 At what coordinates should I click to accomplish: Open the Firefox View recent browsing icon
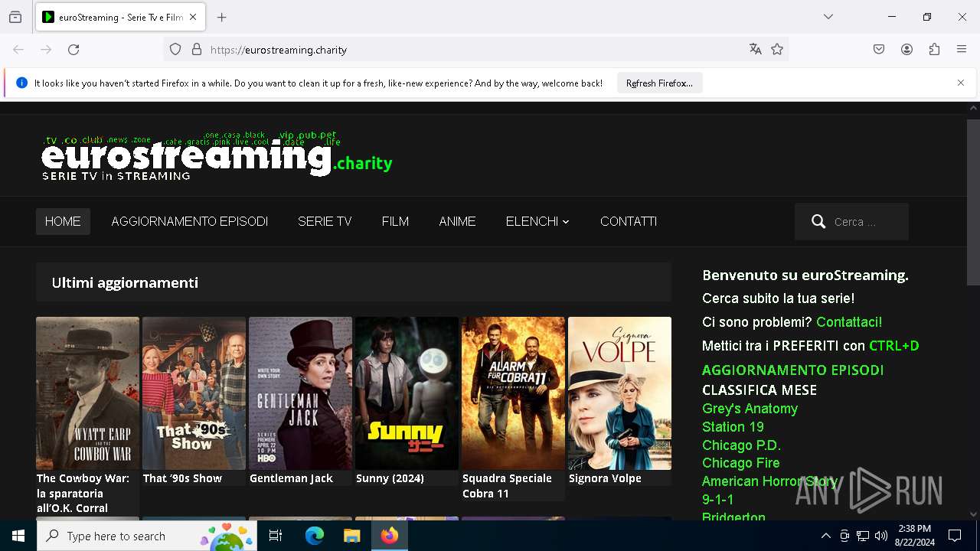[15, 17]
